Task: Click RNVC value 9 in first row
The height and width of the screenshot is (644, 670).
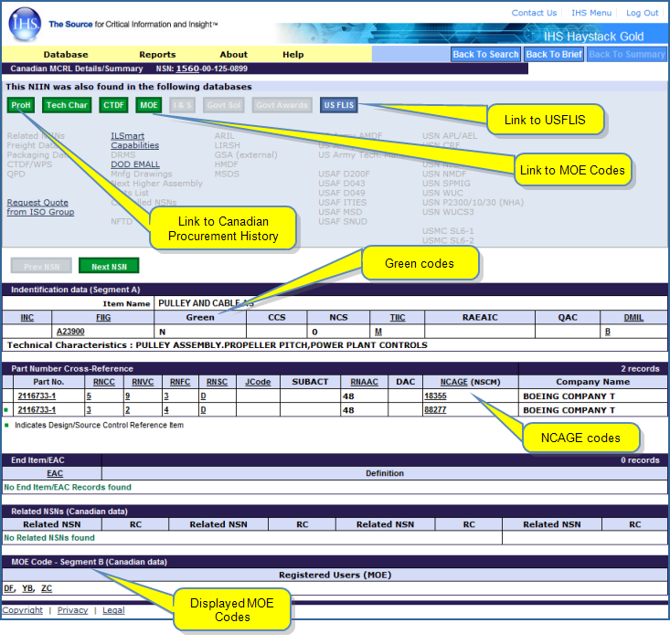Action: click(127, 396)
